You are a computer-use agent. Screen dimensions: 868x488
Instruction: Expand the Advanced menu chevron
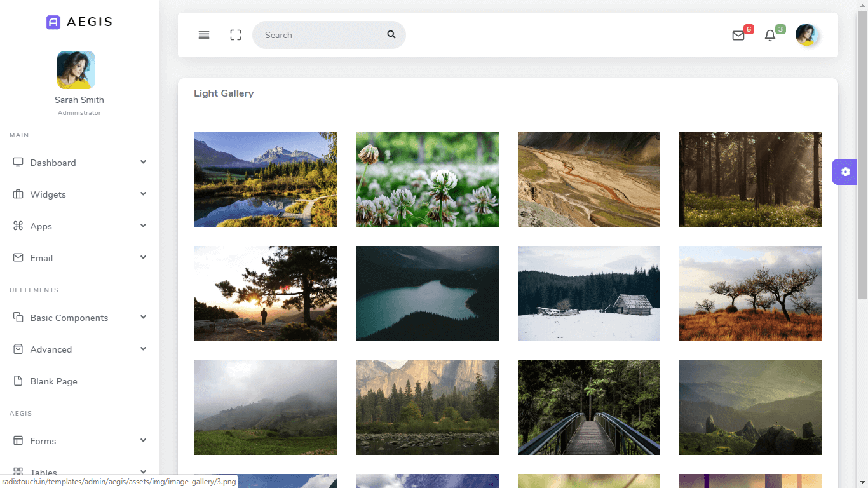[143, 349]
